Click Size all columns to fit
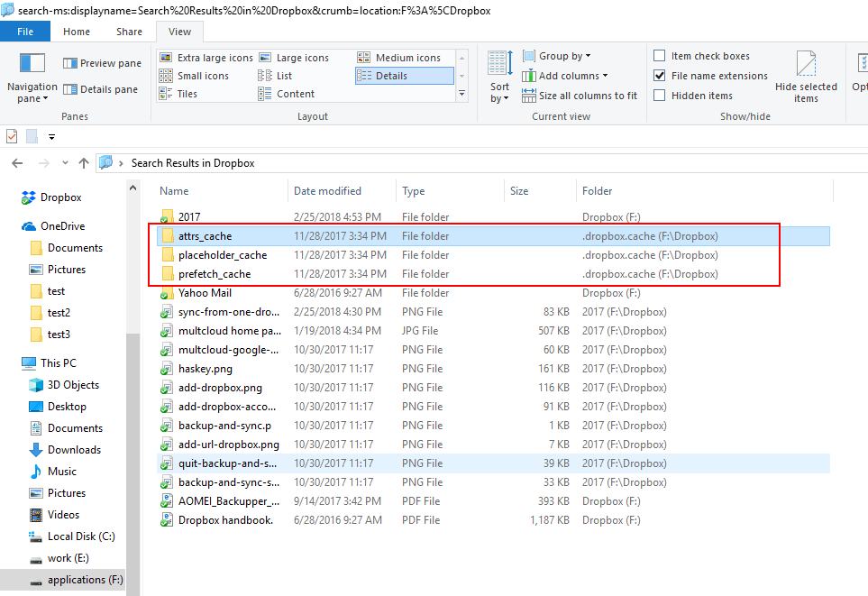 click(580, 95)
